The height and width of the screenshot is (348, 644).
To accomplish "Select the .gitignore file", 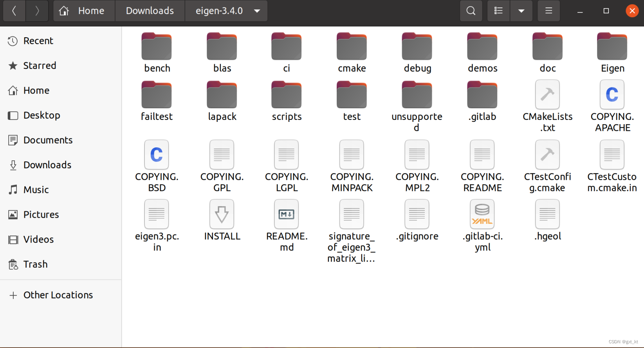I will (417, 220).
